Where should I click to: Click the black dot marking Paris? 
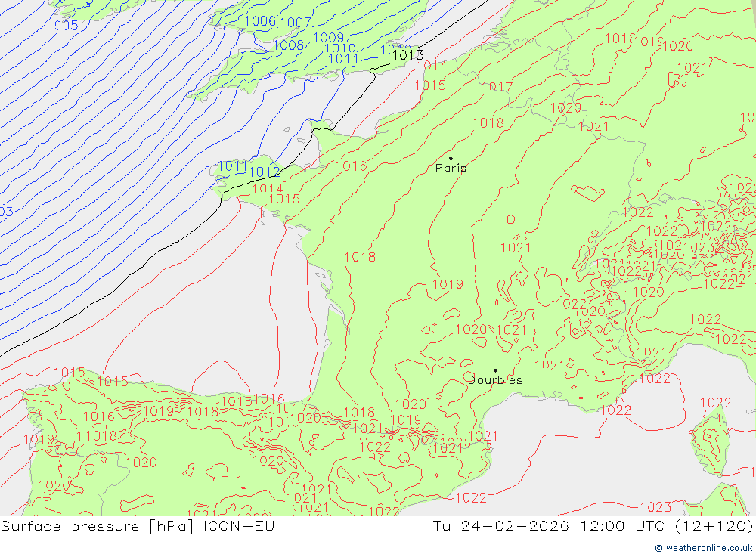pyautogui.click(x=451, y=158)
